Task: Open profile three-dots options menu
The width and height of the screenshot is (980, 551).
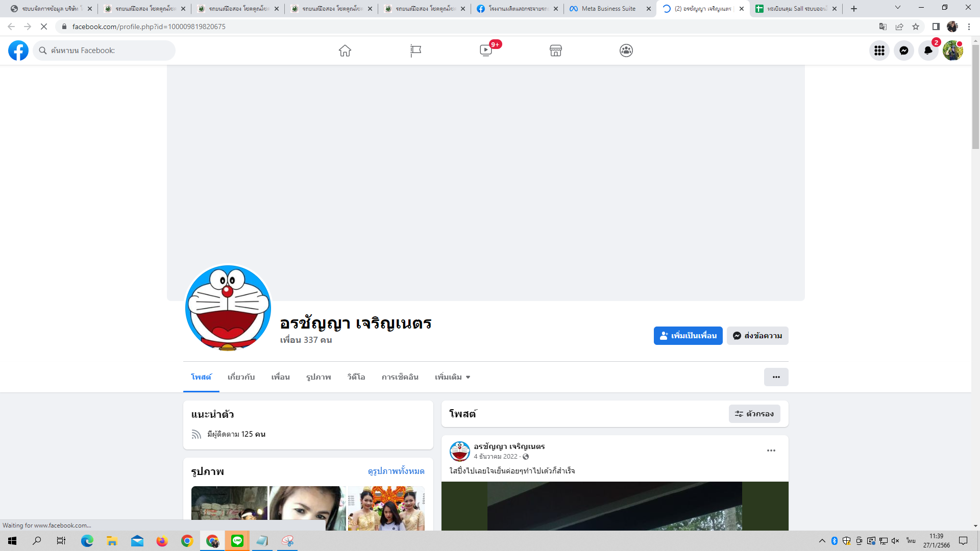Action: 776,377
